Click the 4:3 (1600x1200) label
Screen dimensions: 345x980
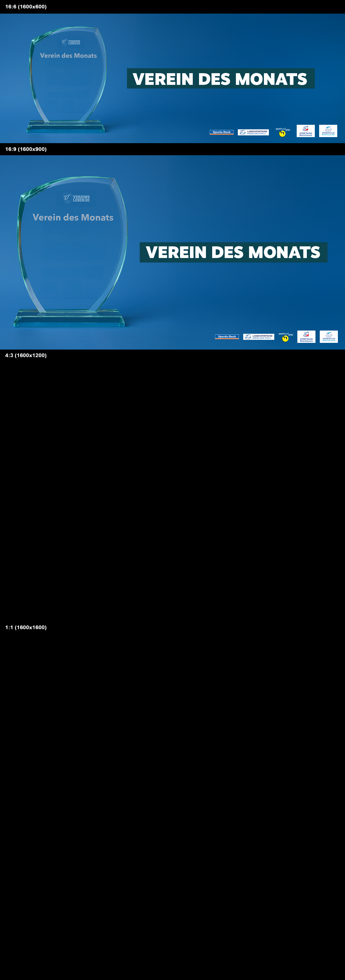(26, 355)
